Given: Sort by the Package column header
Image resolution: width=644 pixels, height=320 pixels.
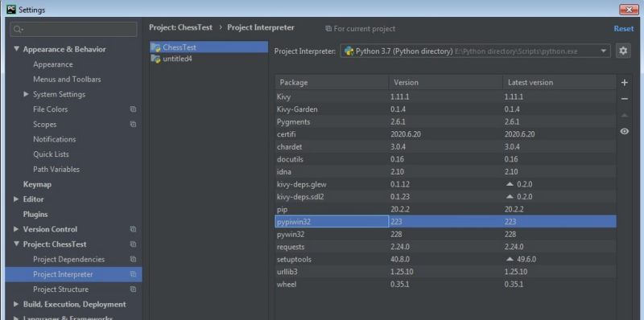Looking at the screenshot, I should click(332, 83).
